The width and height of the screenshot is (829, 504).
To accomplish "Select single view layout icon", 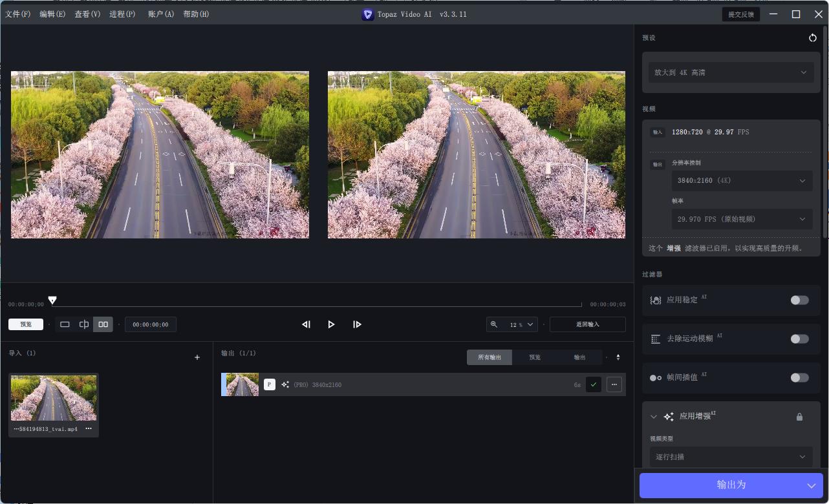I will pyautogui.click(x=65, y=324).
